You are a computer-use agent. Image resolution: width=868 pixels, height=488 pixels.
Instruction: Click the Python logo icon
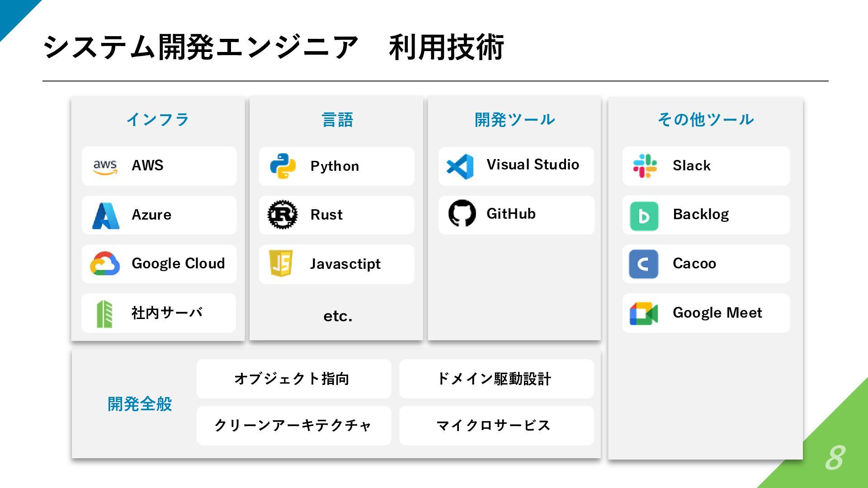283,166
